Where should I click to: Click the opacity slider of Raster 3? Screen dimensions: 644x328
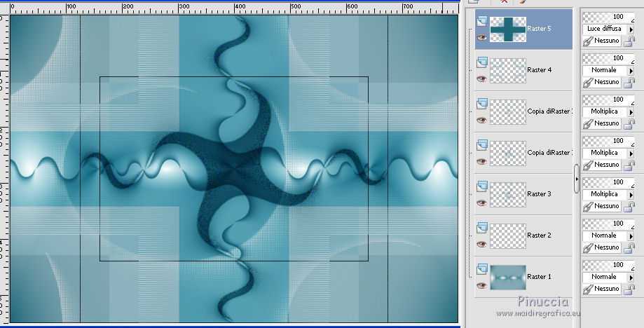tap(608, 182)
